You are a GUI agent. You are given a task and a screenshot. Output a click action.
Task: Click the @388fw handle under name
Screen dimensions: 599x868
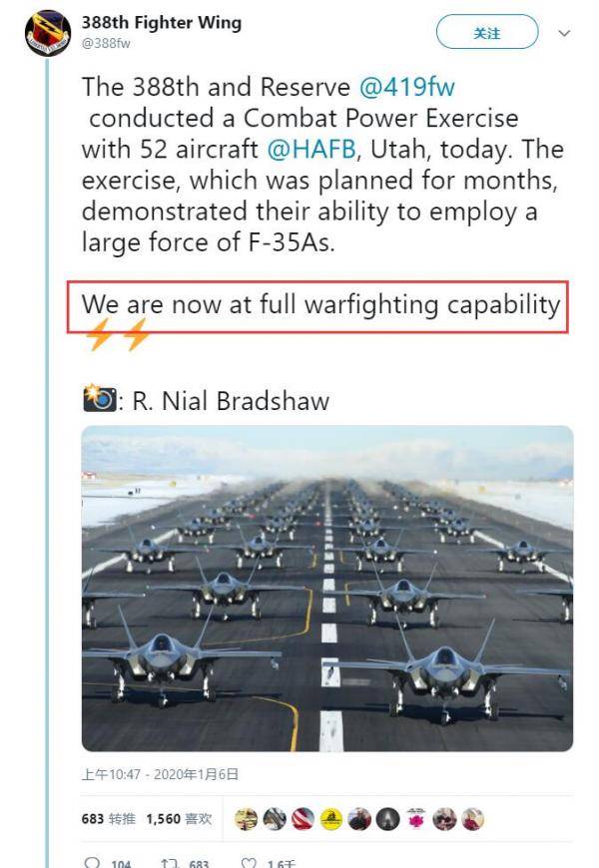click(106, 44)
